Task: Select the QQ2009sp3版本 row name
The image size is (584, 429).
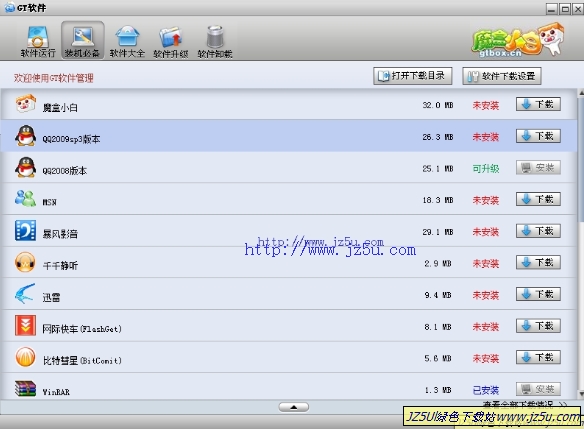Action: [71, 139]
